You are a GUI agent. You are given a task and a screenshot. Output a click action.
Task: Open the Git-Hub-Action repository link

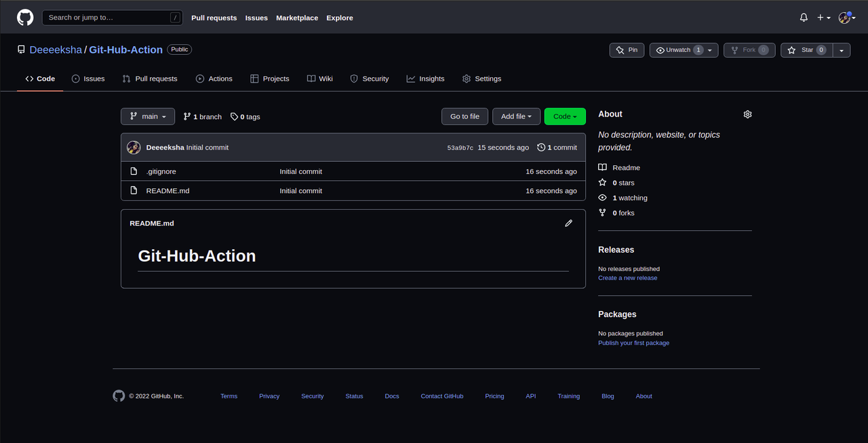(x=125, y=49)
